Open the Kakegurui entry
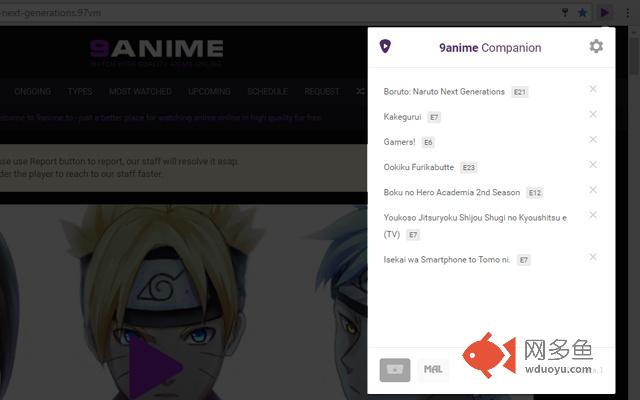640x400 pixels. tap(402, 117)
